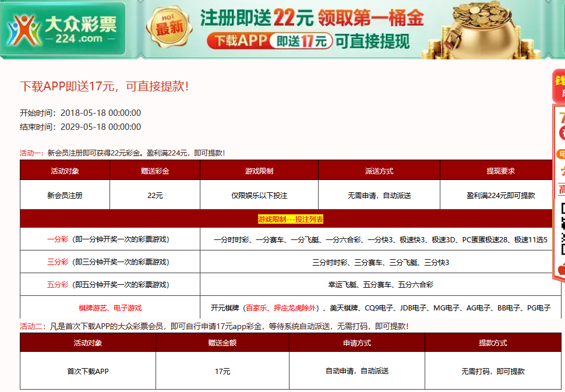Click the gold coin pot image
The image size is (565, 392).
pyautogui.click(x=480, y=30)
